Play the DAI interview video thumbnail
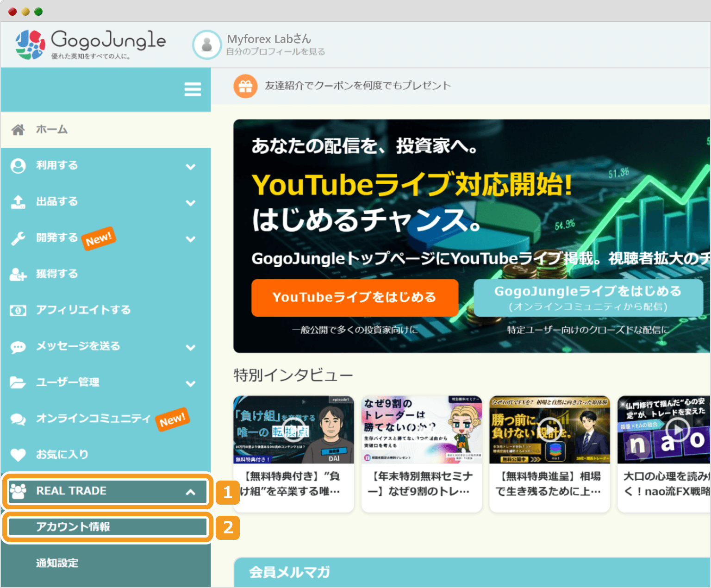This screenshot has width=711, height=588. point(293,429)
